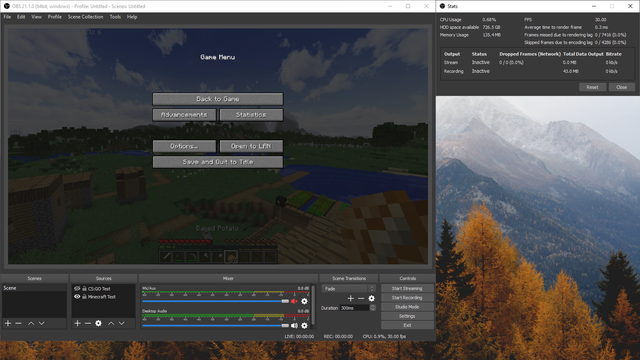
Task: Click the LIVE: 00:00:00 status text
Action: pyautogui.click(x=299, y=336)
